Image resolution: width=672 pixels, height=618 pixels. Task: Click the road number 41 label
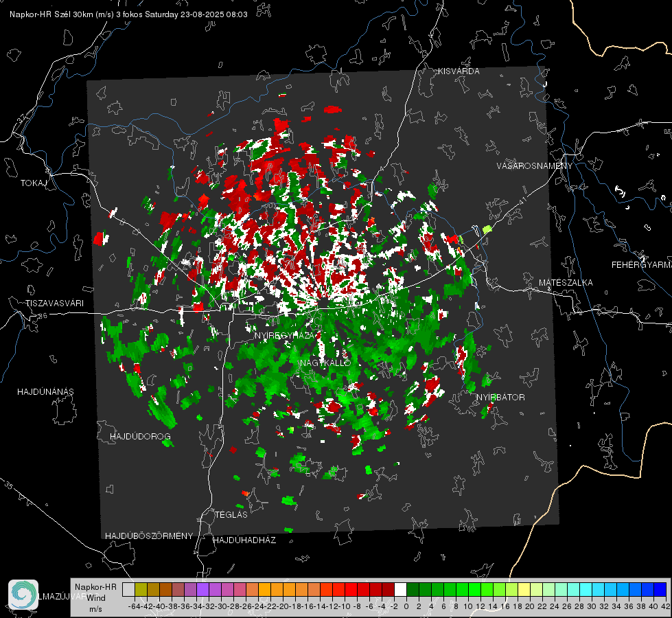[522, 201]
